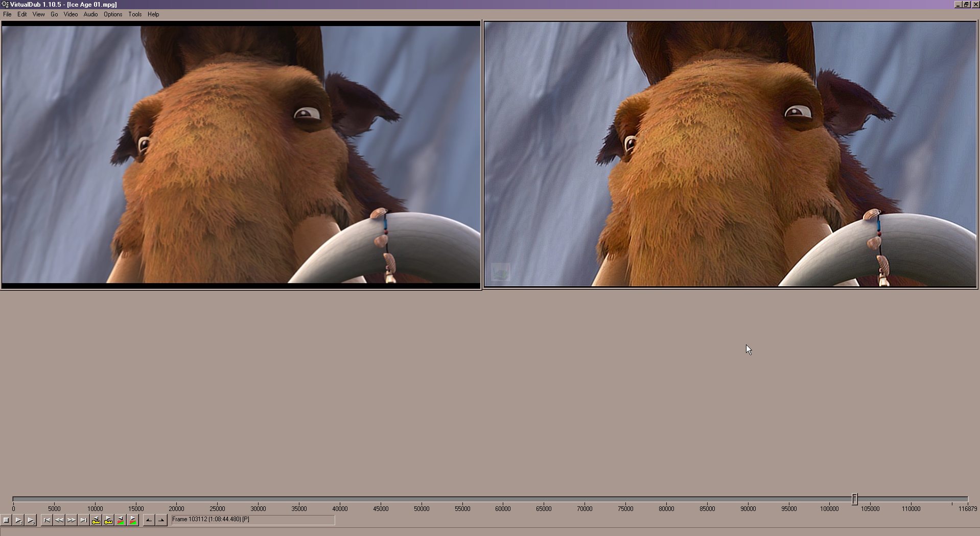980x536 pixels.
Task: Expand the Audio menu
Action: [90, 14]
